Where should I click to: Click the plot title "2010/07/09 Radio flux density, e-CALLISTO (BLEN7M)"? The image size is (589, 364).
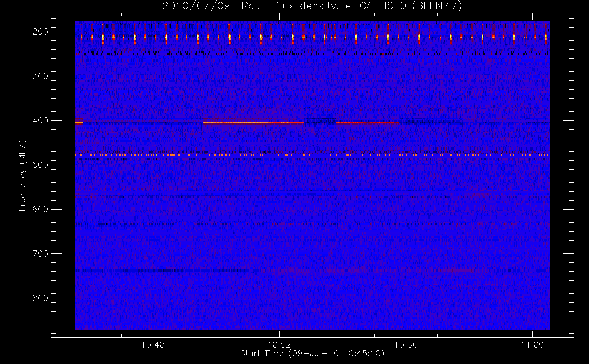point(312,6)
